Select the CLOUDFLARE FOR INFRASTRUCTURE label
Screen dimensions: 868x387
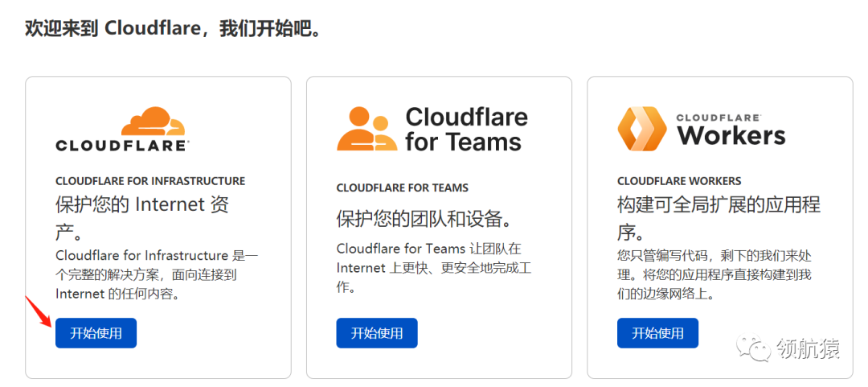click(x=150, y=181)
